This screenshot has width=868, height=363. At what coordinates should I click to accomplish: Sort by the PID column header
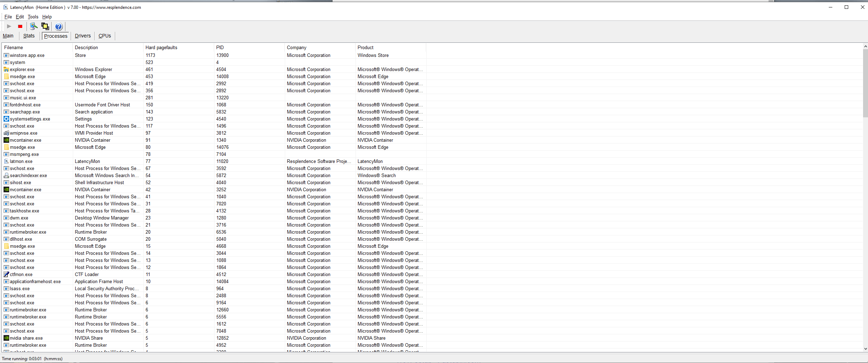tap(249, 47)
